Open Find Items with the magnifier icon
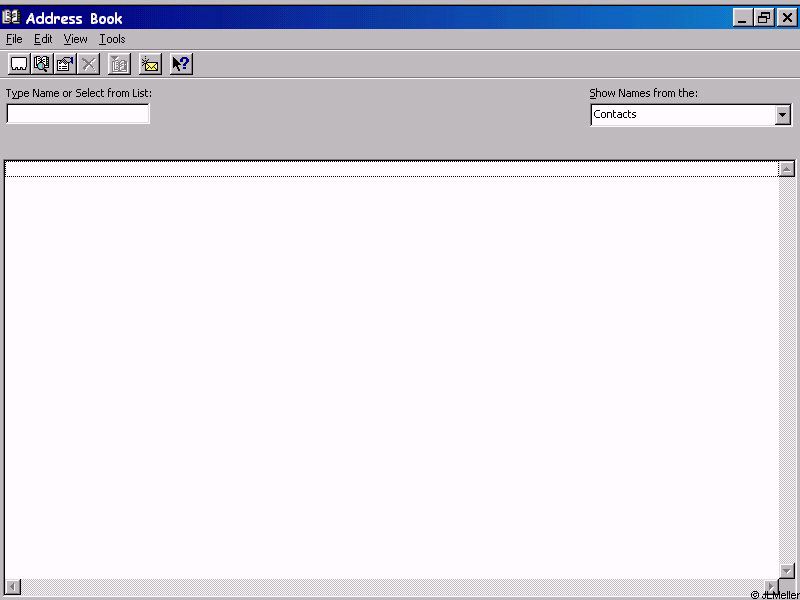Image resolution: width=800 pixels, height=600 pixels. click(x=42, y=64)
